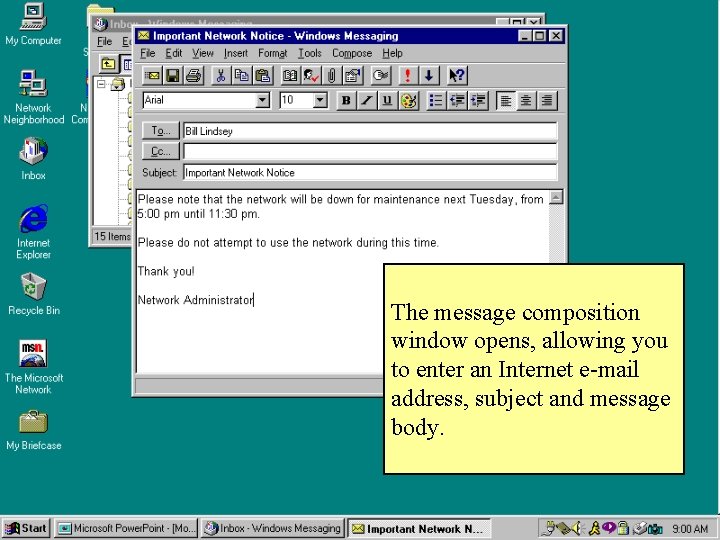The image size is (720, 540).
Task: Collapse the folder tree in Inbox window
Action: click(101, 84)
